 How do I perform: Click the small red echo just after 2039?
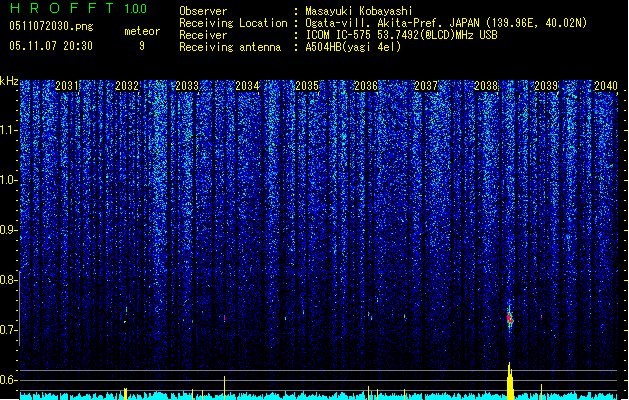tap(541, 317)
